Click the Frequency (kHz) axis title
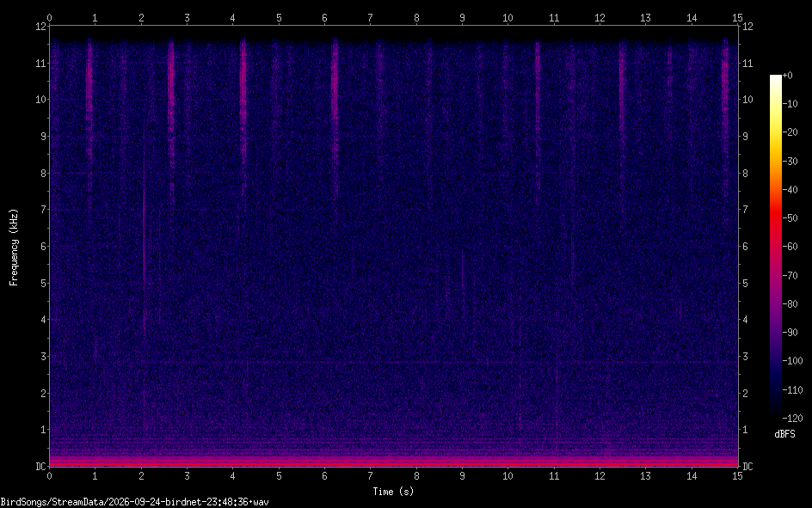The image size is (812, 508). (14, 248)
